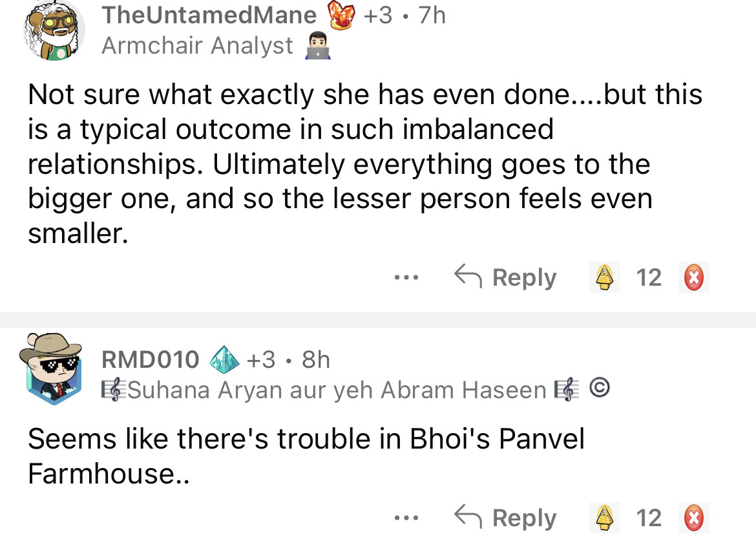Tap the reply arrow on RMD010's comment
Screen dimensions: 756x543
pos(467,516)
